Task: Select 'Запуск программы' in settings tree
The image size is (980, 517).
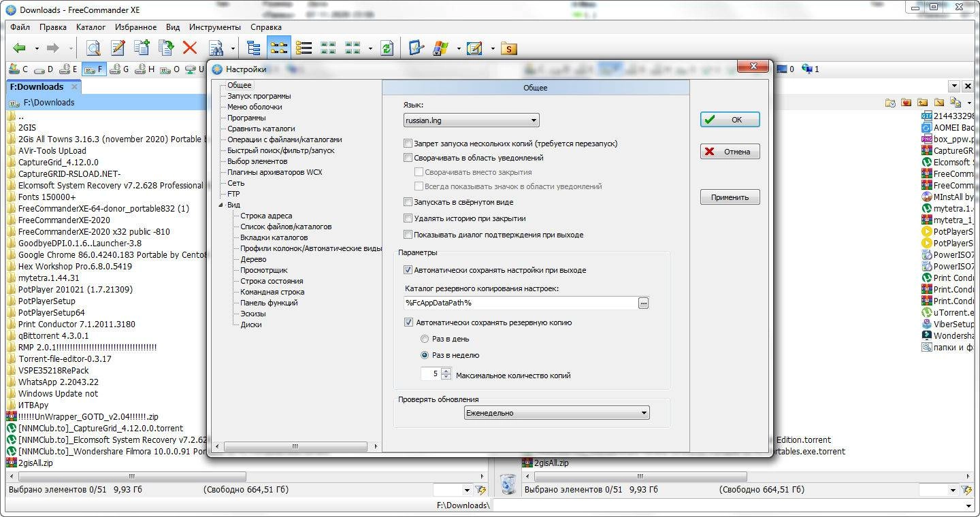Action: (259, 96)
